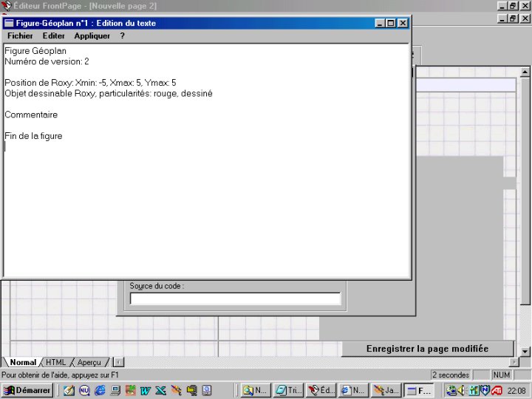This screenshot has width=532, height=399.
Task: Switch to the 'Éd...' FrontPage taskbar button
Action: [x=321, y=391]
